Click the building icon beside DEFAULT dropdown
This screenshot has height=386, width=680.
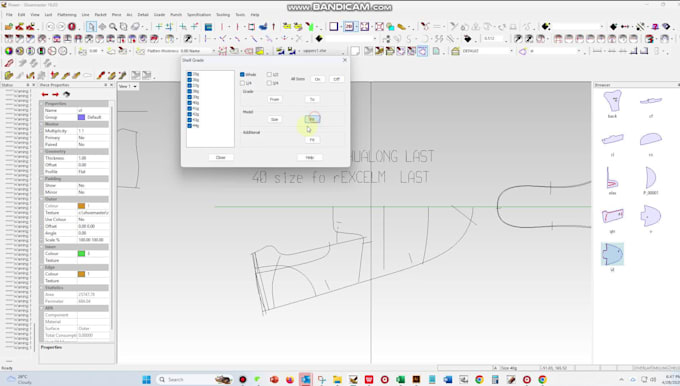(455, 51)
